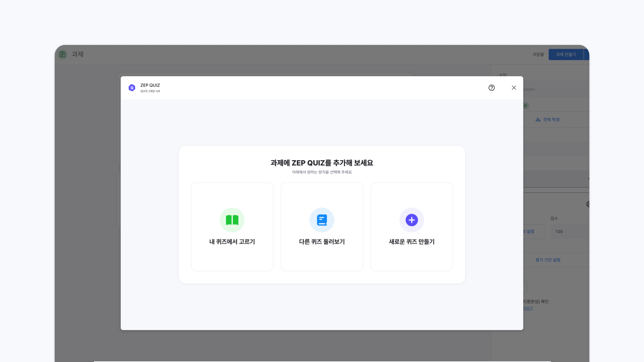The image size is (644, 362).
Task: Click the 점수 field showing 100
Action: point(569,231)
